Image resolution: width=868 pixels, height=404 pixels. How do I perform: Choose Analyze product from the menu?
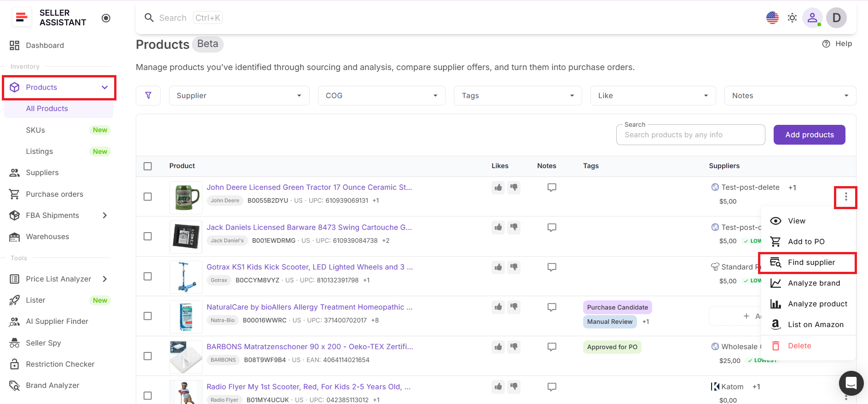click(x=808, y=304)
